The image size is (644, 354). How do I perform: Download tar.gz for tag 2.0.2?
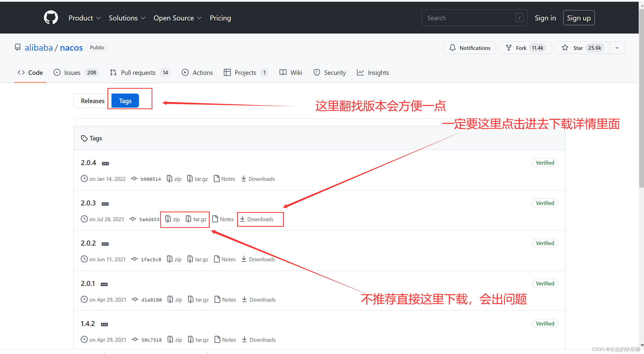click(x=198, y=259)
